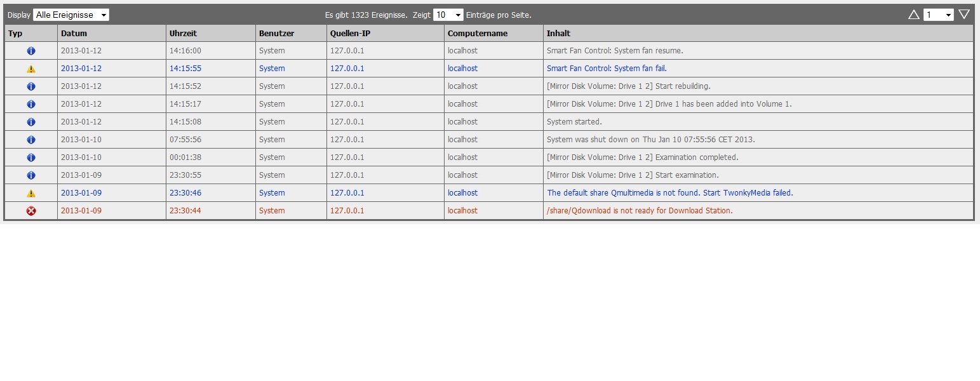Click 'Smart Fan Control: System fan fail.' text
Viewport: 980px width, 381px height.
pyautogui.click(x=607, y=69)
